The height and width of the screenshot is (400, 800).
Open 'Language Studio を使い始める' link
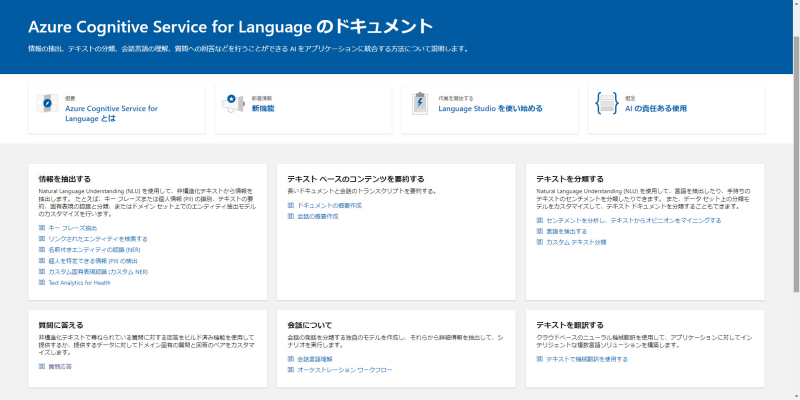tap(490, 109)
